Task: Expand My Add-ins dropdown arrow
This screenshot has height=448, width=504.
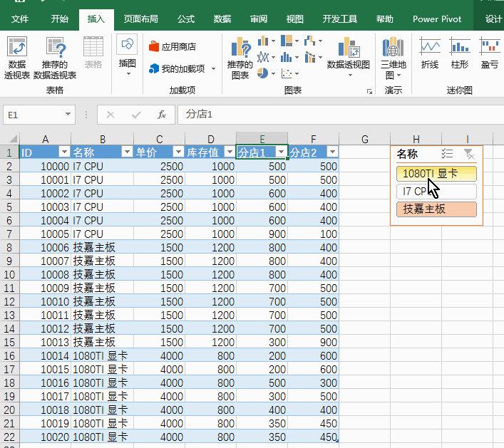Action: click(213, 68)
